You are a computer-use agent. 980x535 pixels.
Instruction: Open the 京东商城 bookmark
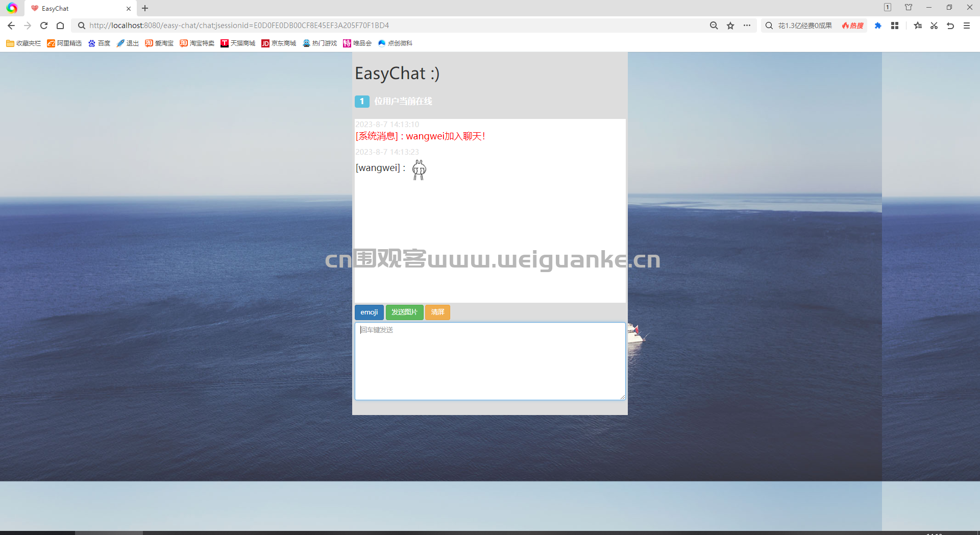pos(279,43)
